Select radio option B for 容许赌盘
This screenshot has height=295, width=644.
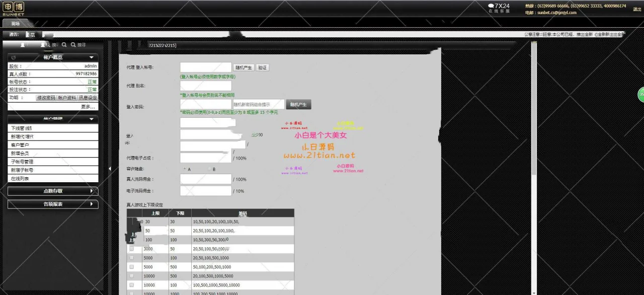tap(209, 169)
